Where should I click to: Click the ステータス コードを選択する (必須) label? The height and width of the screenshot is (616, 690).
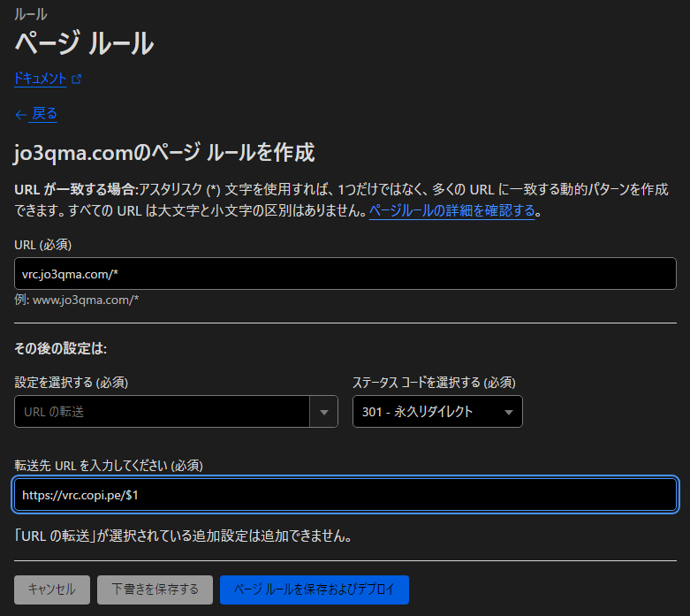coord(434,382)
